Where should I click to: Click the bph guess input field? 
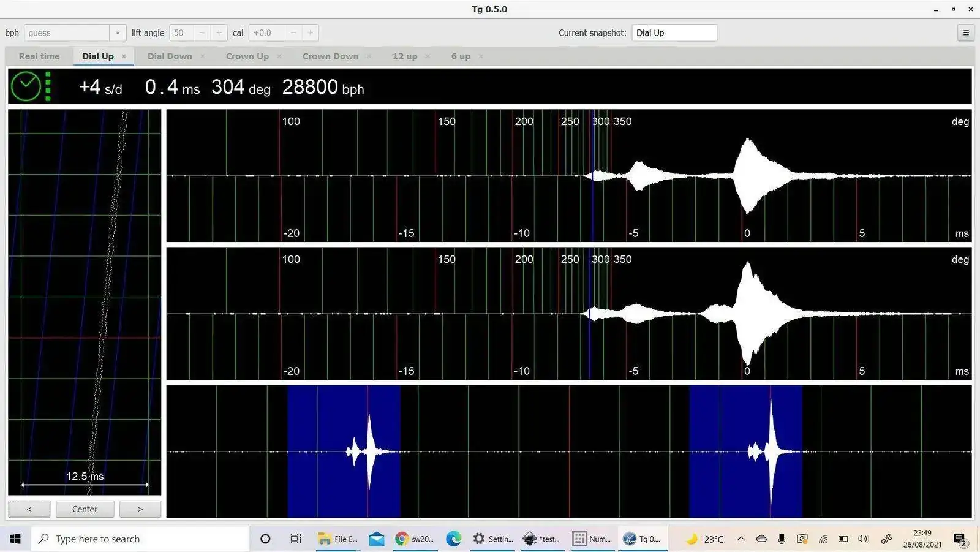(x=67, y=33)
